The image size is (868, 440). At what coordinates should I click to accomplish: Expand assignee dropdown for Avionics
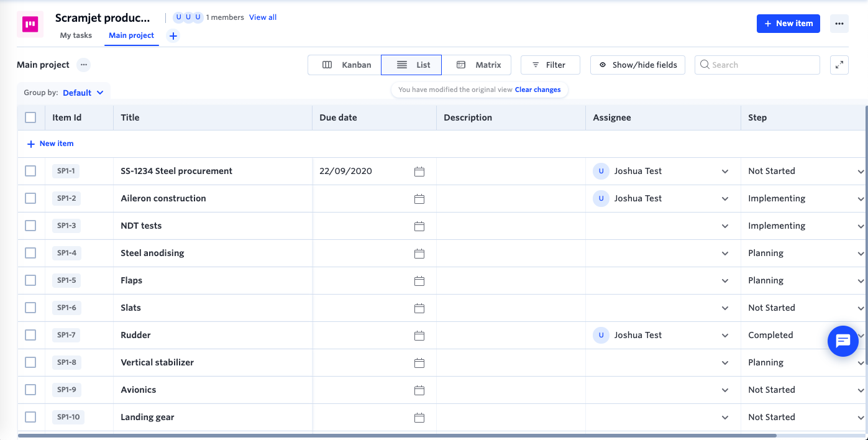[x=725, y=390]
